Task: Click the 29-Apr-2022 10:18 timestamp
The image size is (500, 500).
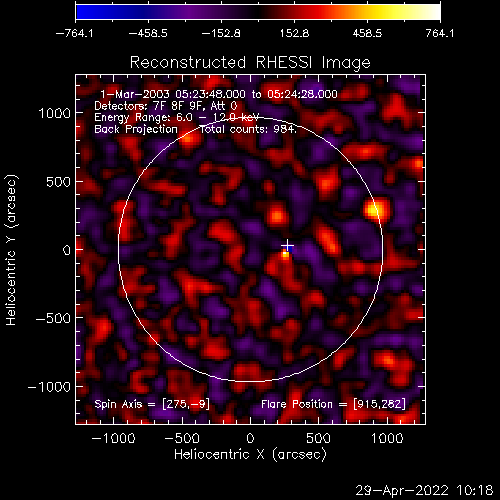Action: click(424, 490)
